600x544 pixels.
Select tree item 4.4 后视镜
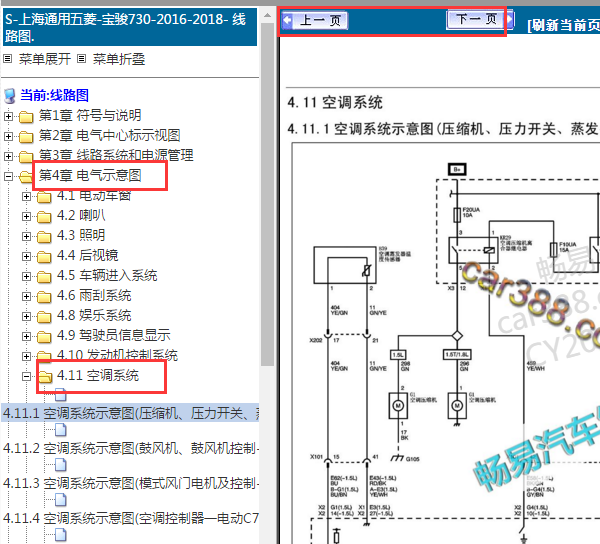pos(88,255)
